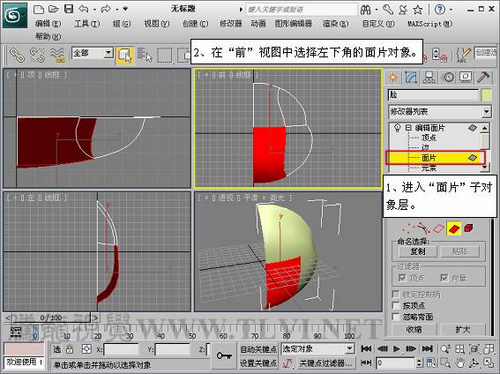
Task: Open the 全部 selection filter dropdown
Action: pyautogui.click(x=108, y=53)
